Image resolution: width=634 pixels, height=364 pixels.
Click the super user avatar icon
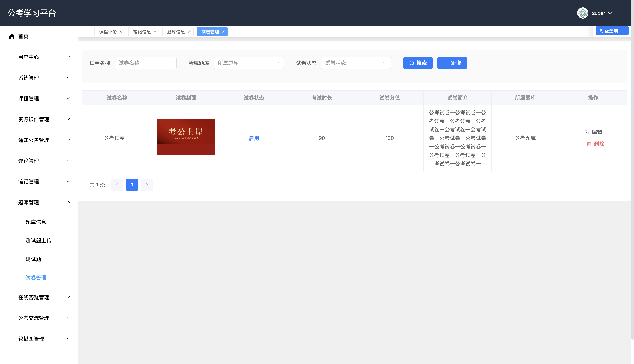(583, 13)
